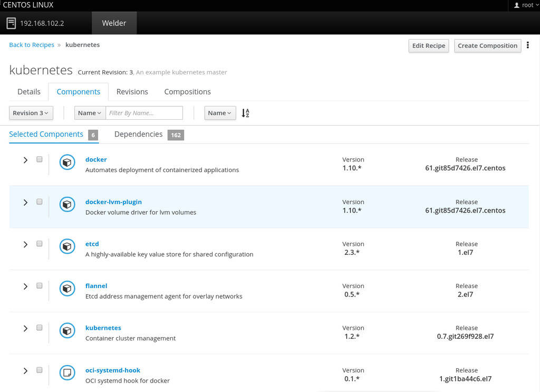
Task: Follow the Back to Recipes link
Action: (32, 45)
